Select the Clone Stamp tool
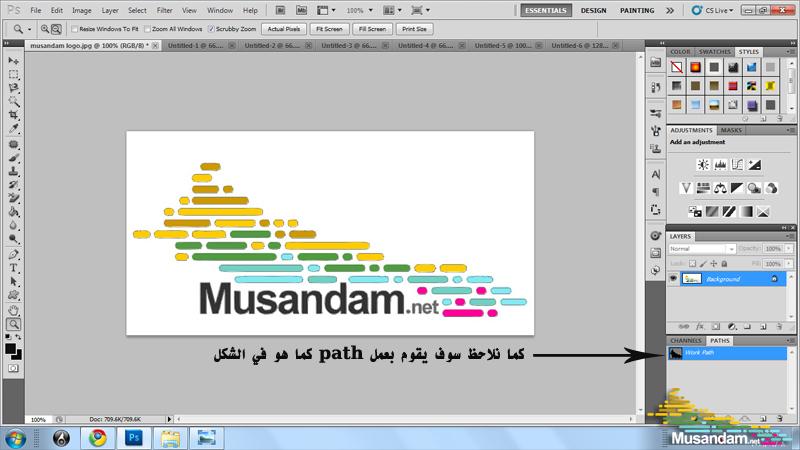 tap(14, 171)
